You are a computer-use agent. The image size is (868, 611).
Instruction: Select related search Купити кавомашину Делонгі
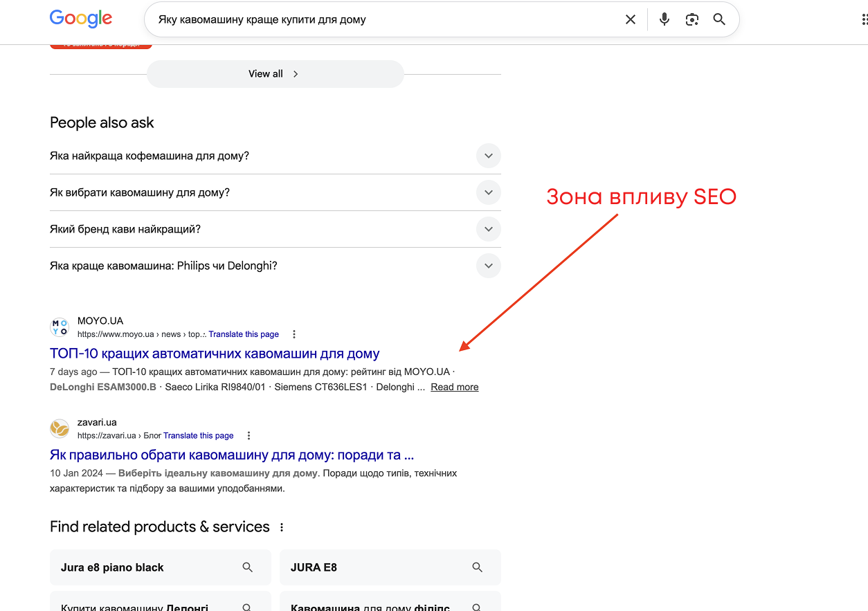point(161,601)
